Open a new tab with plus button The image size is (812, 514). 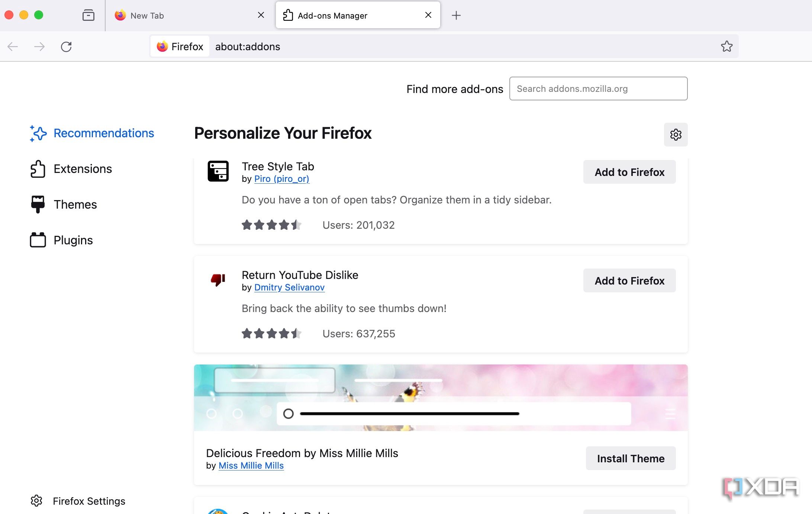click(x=456, y=15)
